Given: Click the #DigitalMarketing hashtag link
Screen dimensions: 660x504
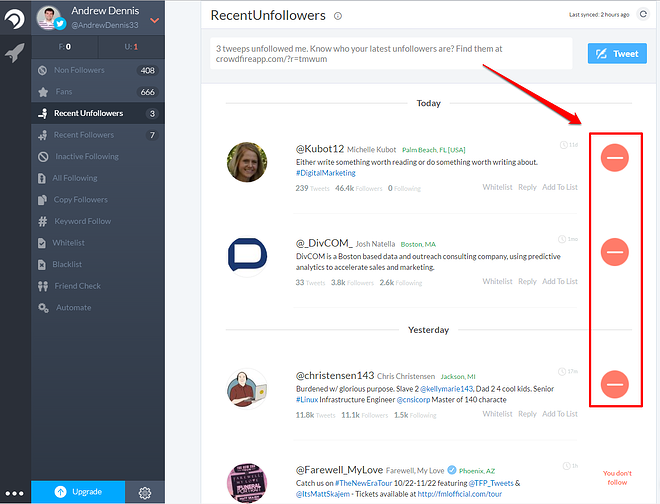Looking at the screenshot, I should pyautogui.click(x=326, y=171).
